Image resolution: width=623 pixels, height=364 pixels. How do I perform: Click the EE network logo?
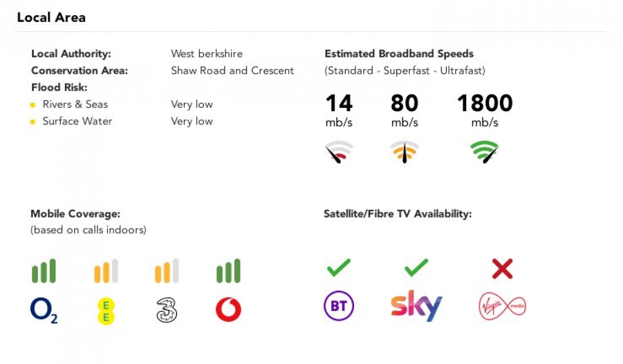(105, 311)
